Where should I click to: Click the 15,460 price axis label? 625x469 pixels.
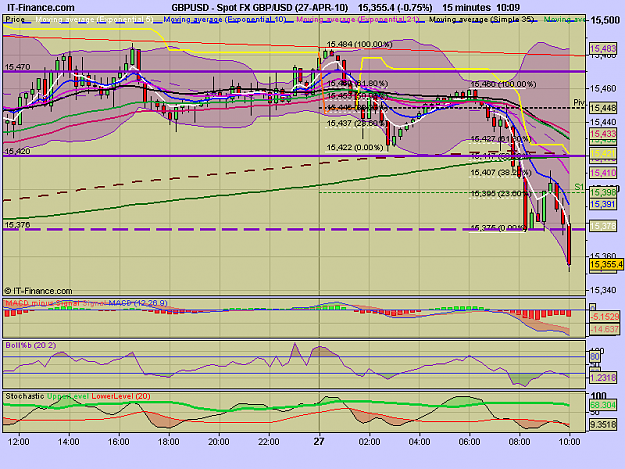pyautogui.click(x=603, y=88)
